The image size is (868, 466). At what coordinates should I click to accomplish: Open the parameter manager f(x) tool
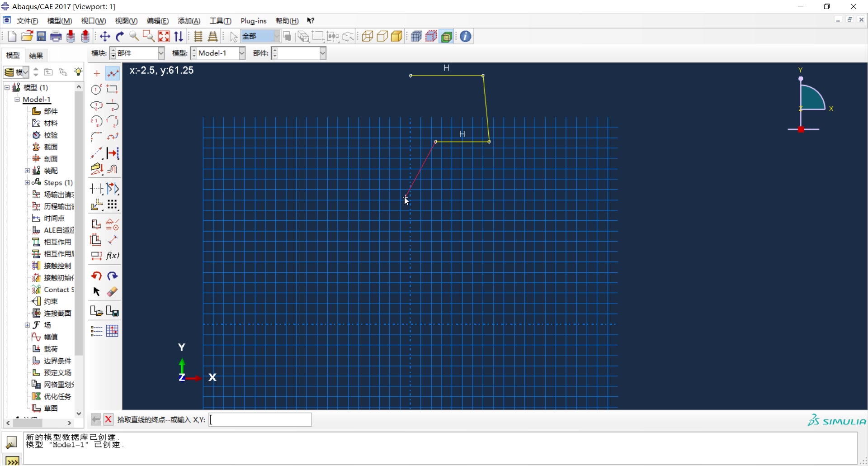point(113,256)
